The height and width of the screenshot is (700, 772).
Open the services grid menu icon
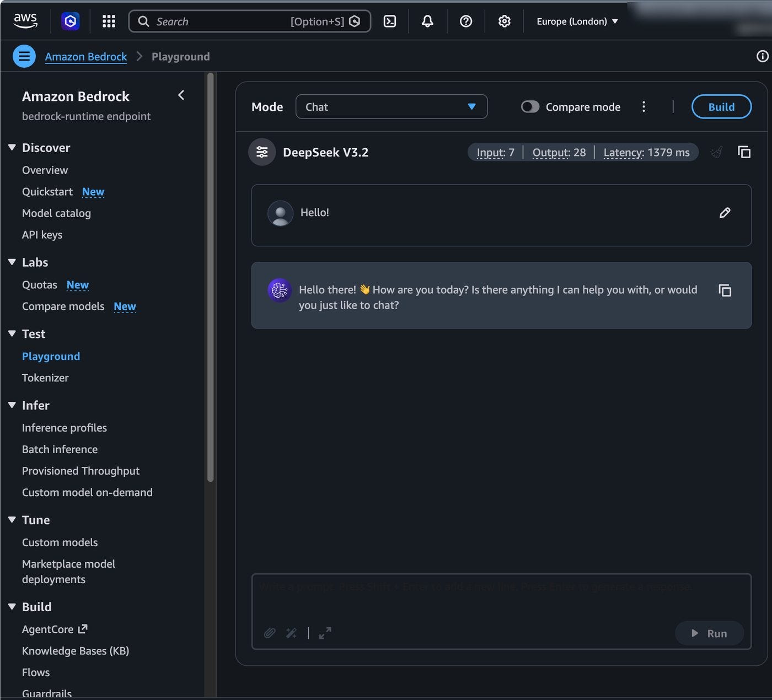tap(109, 21)
